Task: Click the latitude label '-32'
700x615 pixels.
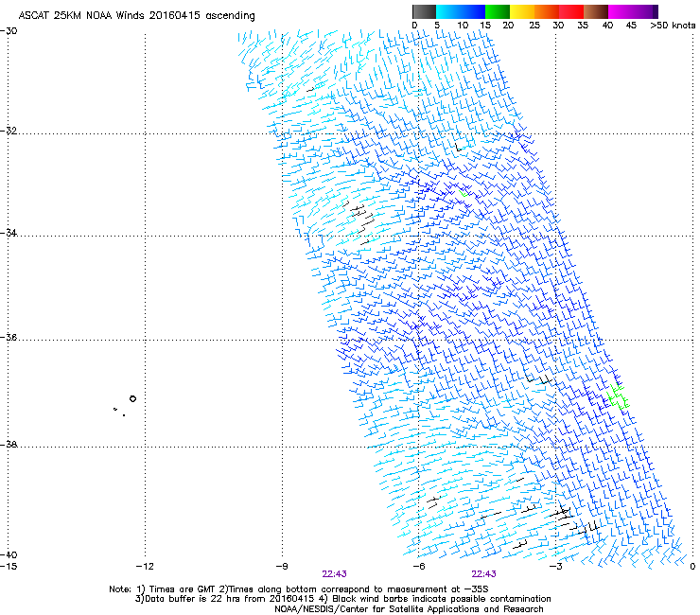Action: tap(9, 131)
